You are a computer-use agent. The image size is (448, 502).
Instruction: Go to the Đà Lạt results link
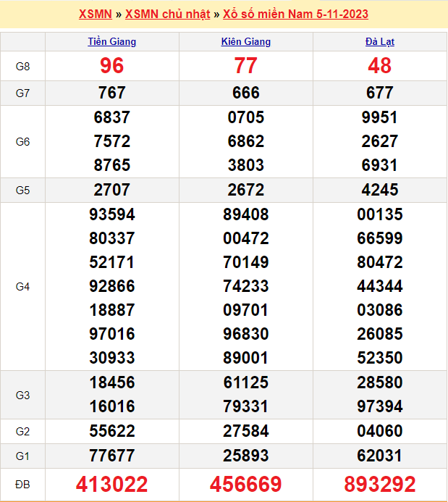tap(380, 42)
